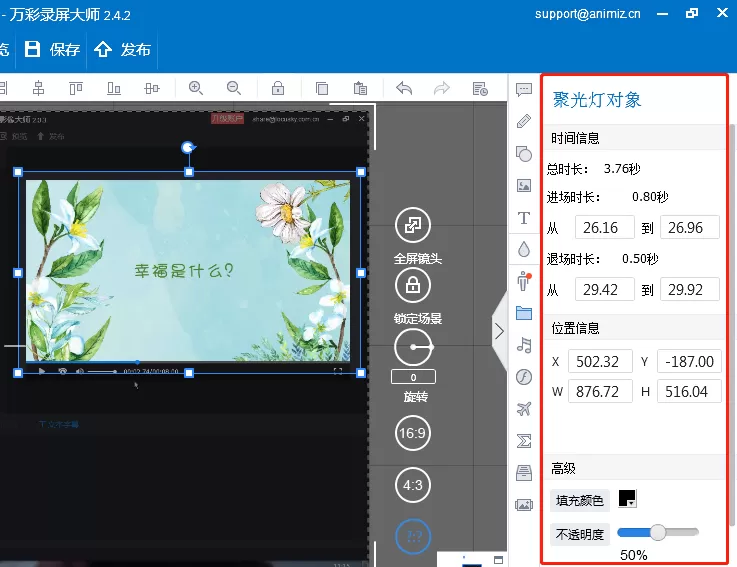737x567 pixels.
Task: Click the full-screen camera (全屏镜头) button
Action: coord(413,225)
